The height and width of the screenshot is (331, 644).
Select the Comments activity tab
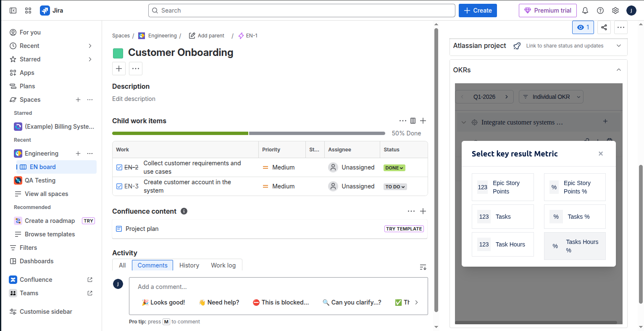(152, 265)
